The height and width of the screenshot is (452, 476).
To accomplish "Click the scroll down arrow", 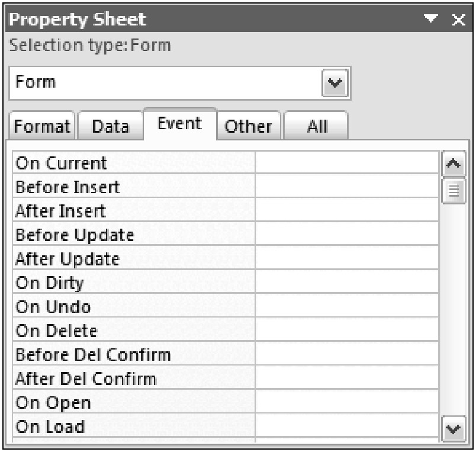I will (454, 427).
